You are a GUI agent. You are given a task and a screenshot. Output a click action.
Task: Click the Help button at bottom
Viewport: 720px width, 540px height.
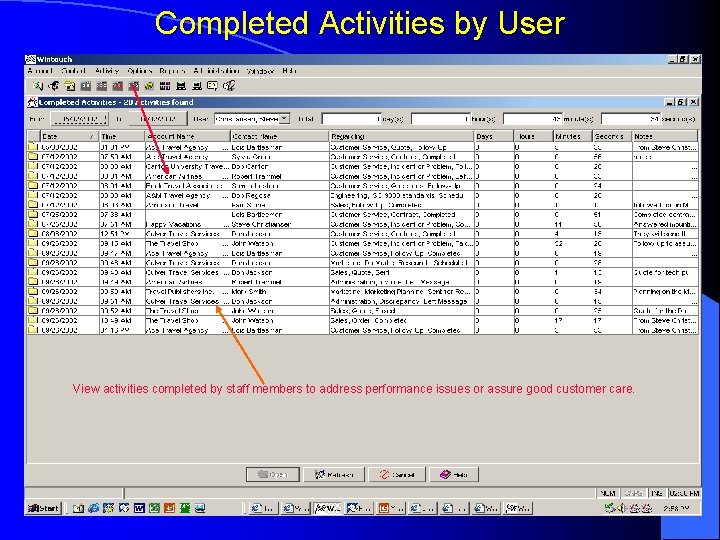[454, 474]
